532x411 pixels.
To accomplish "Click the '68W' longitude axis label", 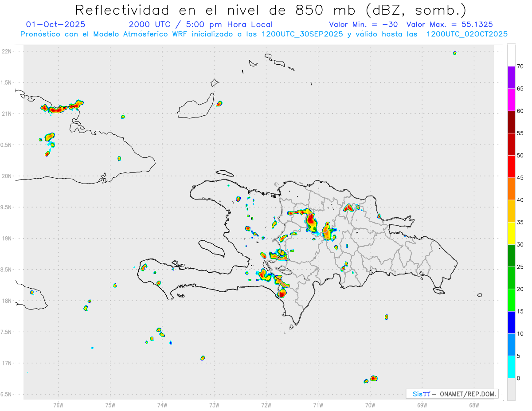I will click(474, 405).
